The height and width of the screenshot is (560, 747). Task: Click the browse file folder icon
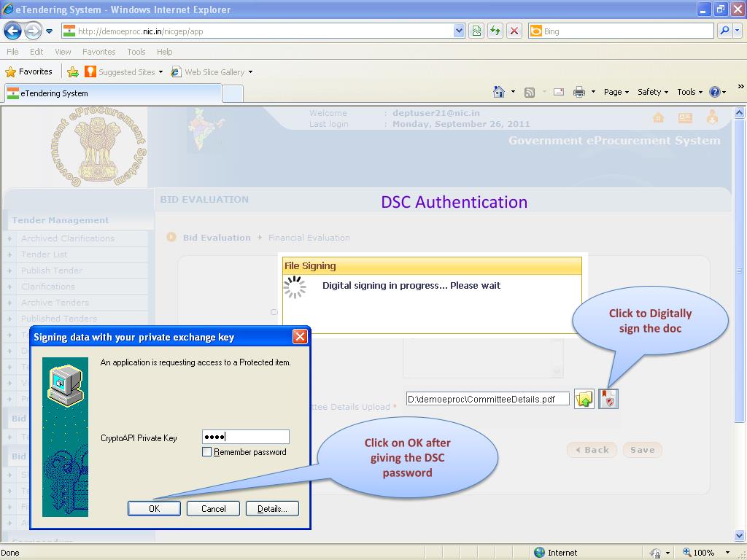tap(584, 399)
